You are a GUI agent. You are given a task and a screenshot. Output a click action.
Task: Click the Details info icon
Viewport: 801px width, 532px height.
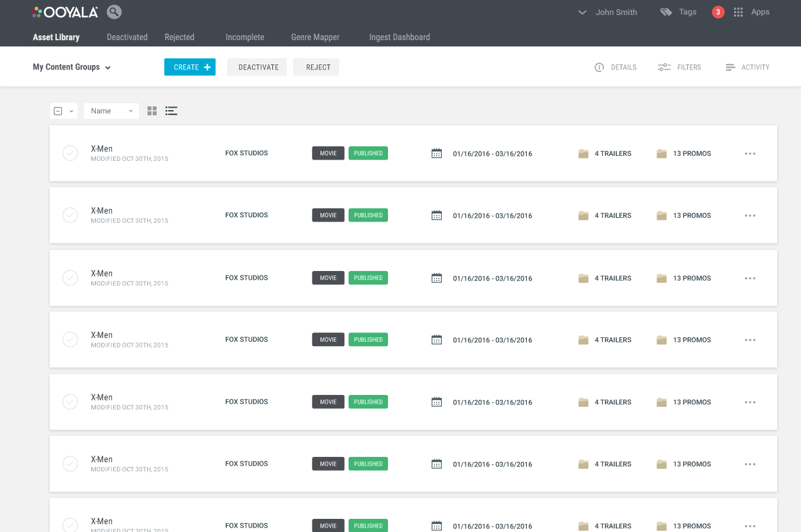(x=599, y=67)
